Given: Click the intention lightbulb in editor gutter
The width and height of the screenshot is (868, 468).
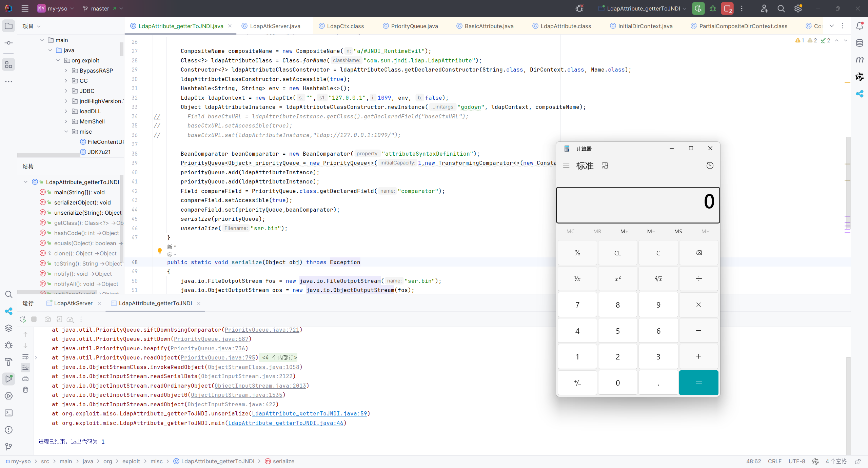Looking at the screenshot, I should click(160, 251).
